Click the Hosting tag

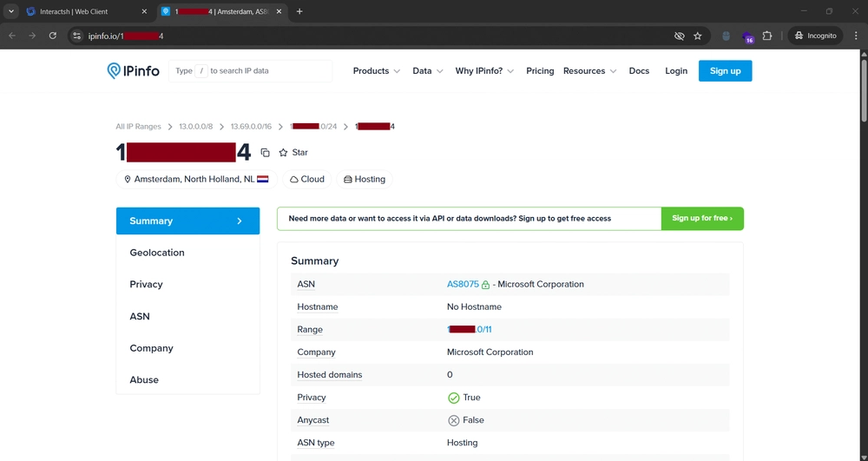click(x=365, y=180)
